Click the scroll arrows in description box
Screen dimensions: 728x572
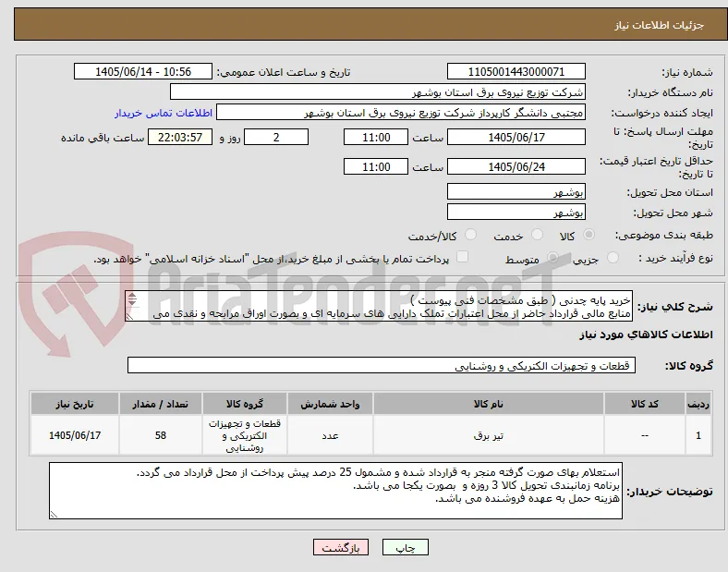[x=132, y=299]
